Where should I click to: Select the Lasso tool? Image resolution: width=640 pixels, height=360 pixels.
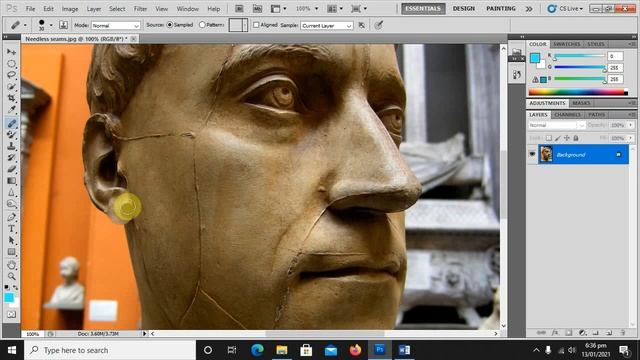[x=11, y=75]
